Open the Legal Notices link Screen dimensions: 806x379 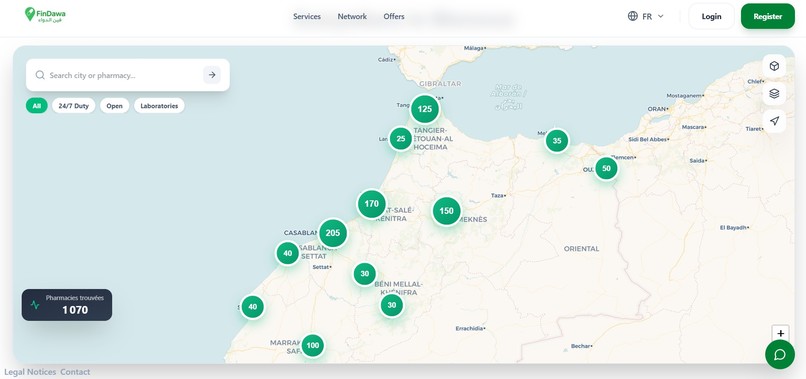point(30,372)
